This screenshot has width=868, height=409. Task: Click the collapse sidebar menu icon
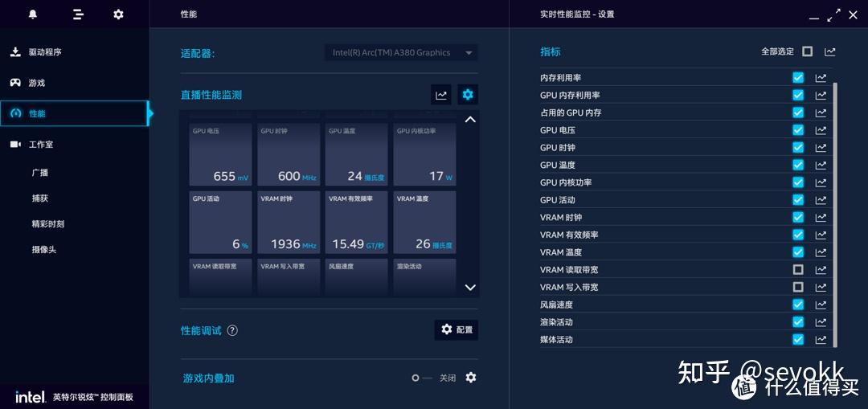78,14
